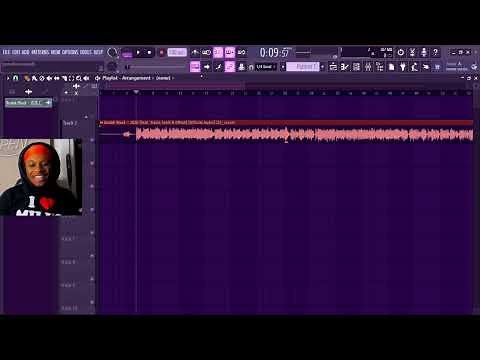Viewport: 480px width, 360px height.
Task: Open the plugin picker plug icon
Action: [x=403, y=67]
